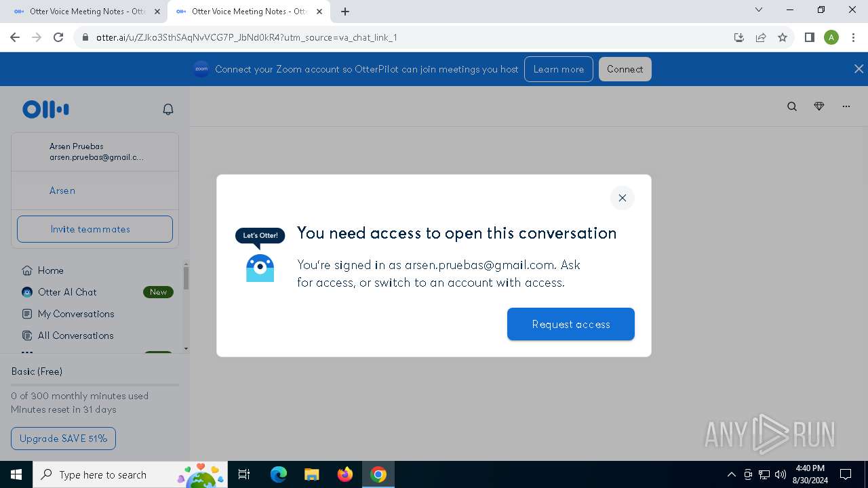Select the Arsen workspace
This screenshot has height=488, width=868.
click(x=95, y=190)
